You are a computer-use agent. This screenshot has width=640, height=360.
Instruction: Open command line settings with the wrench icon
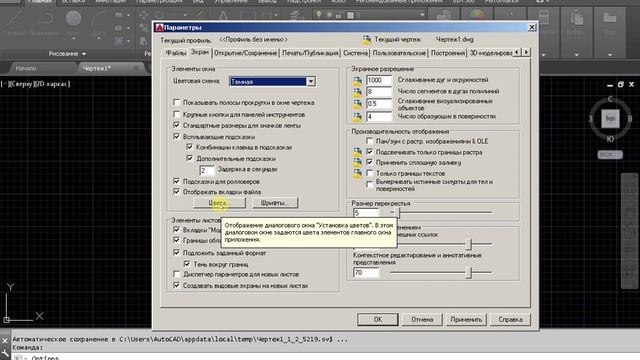point(4,353)
